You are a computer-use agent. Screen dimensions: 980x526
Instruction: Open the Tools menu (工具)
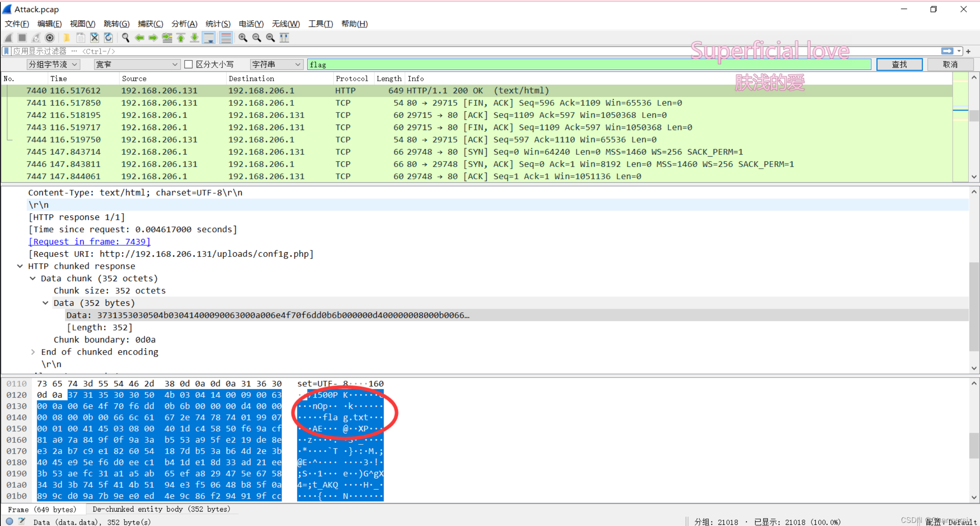[320, 24]
